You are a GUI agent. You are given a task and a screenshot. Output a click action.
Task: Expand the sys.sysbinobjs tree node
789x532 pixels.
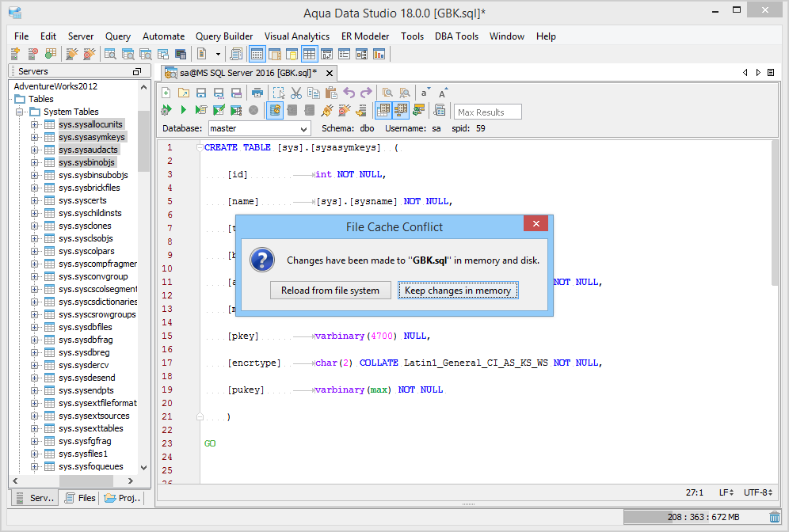(x=34, y=162)
